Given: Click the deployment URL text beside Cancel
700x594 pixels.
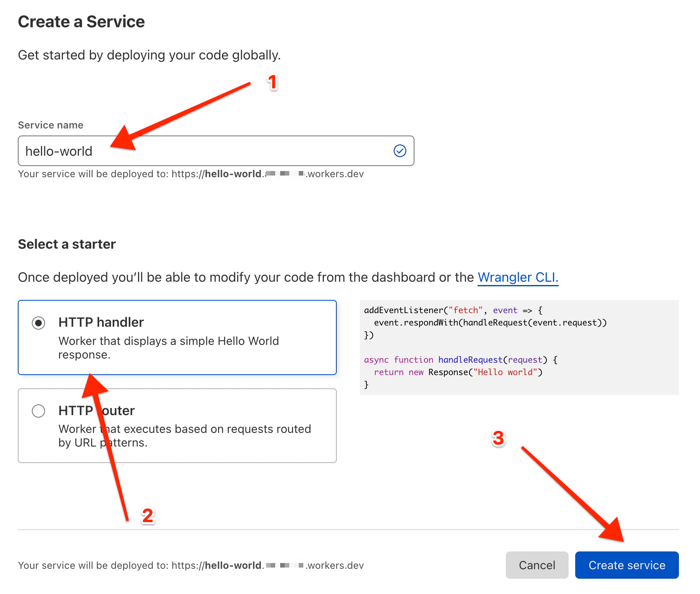Looking at the screenshot, I should (190, 565).
